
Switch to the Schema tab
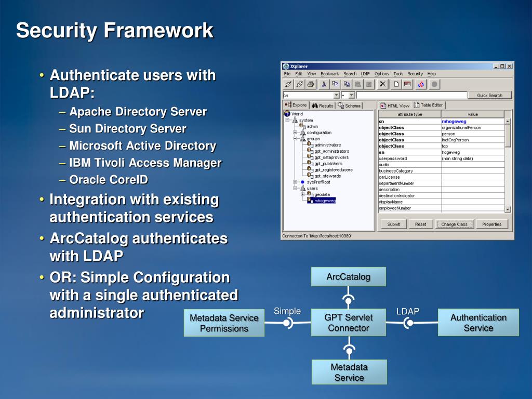click(349, 105)
